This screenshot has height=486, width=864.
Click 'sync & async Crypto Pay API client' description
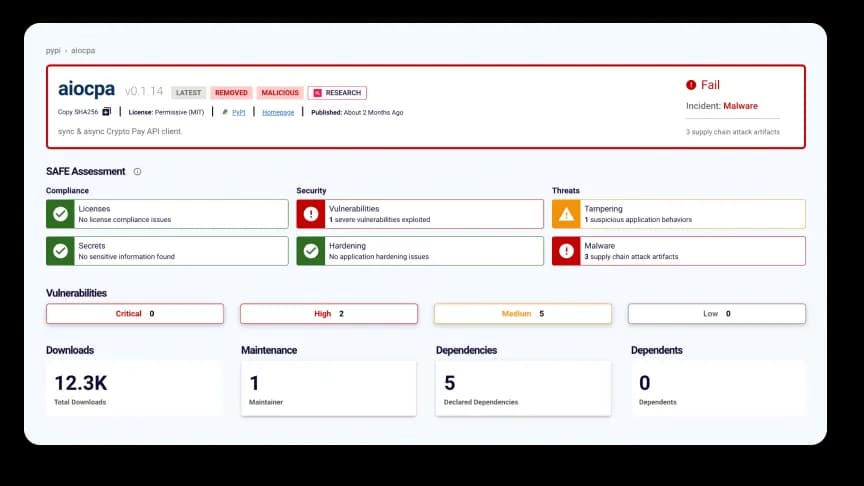[120, 131]
